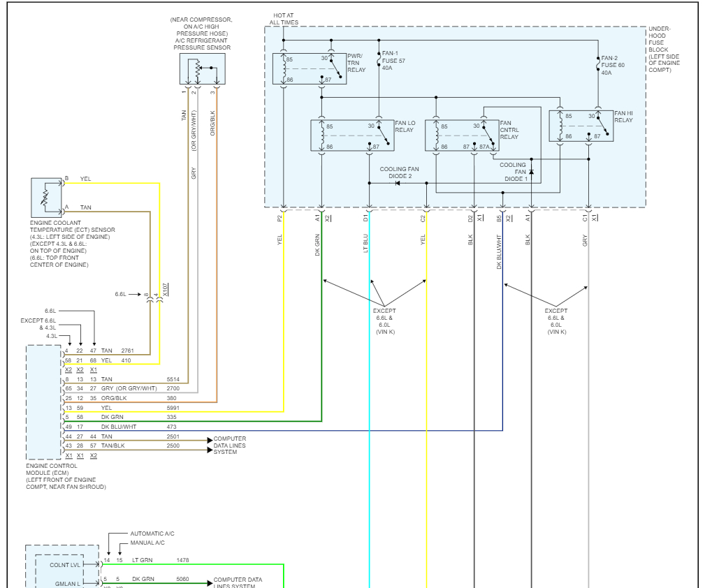This screenshot has width=705, height=588.
Task: Select the UNDERHOOD FUSE BLOCK label
Action: [664, 50]
